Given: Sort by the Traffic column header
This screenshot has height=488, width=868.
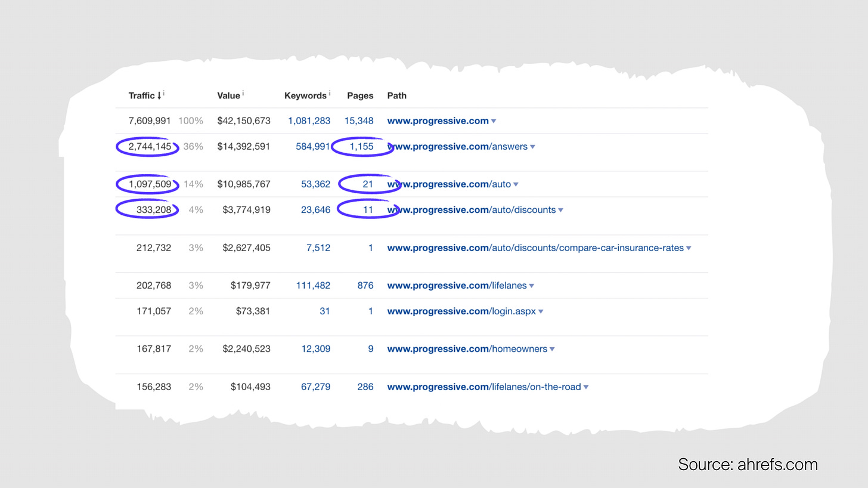Looking at the screenshot, I should click(x=145, y=95).
